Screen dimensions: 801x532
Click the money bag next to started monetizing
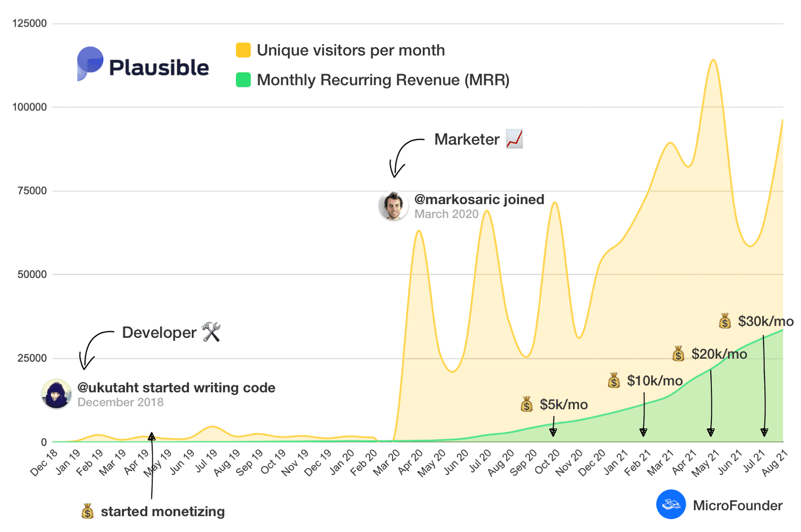88,511
